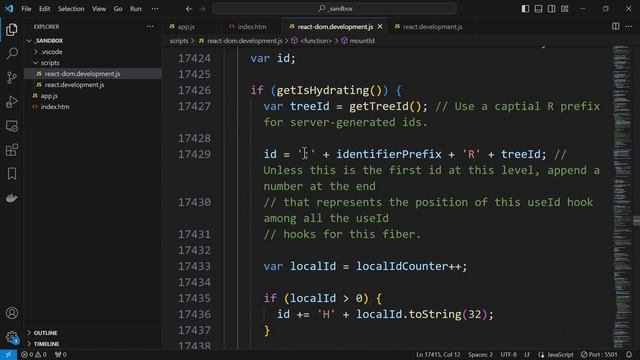Open the Manage settings gear

(12, 337)
